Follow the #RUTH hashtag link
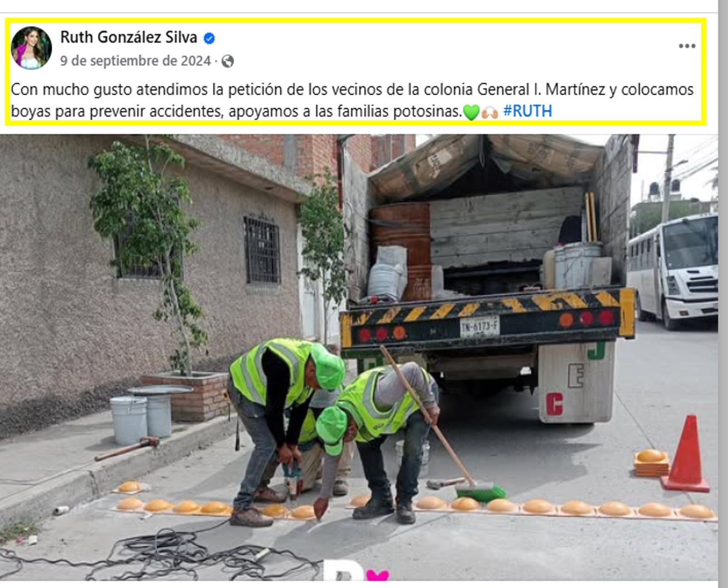Viewport: 728px width, 588px height. 527,111
